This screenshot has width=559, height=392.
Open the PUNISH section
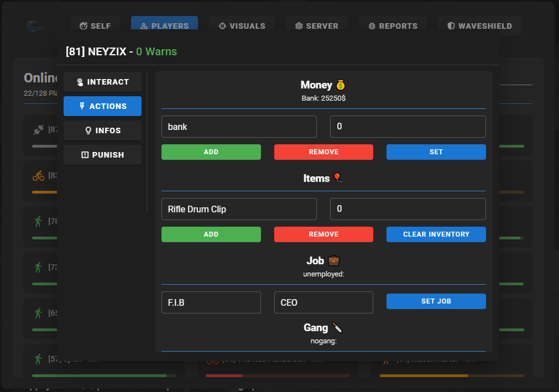click(x=103, y=155)
